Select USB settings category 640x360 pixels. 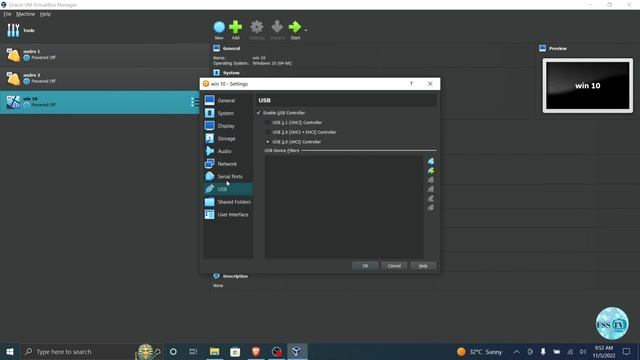228,189
